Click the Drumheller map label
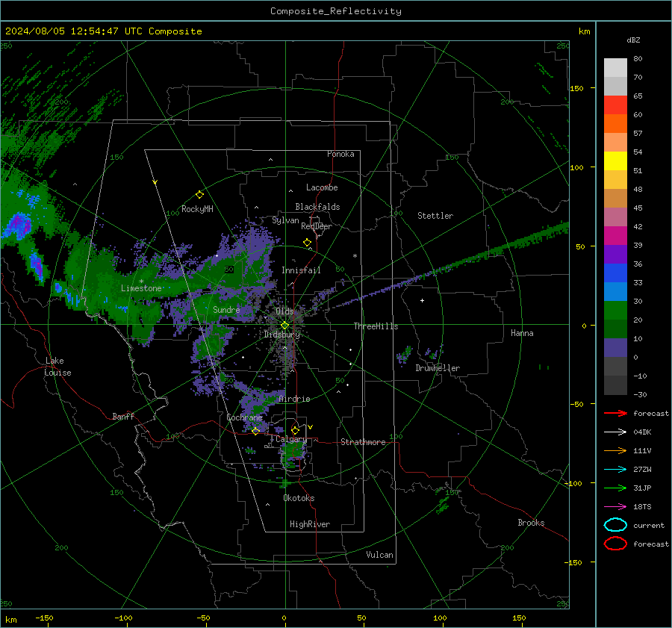The image size is (672, 628). 438,368
